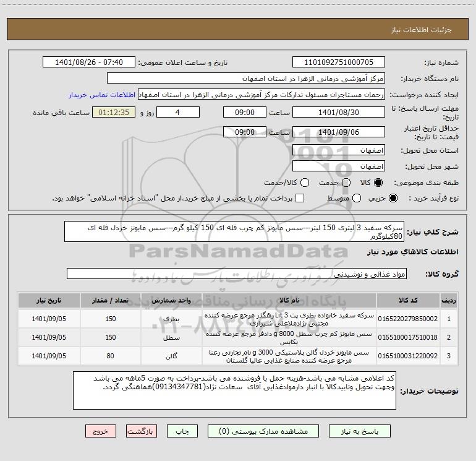Click مشاهده مدارک پیوستی (0) button
476x461 pixels.
263,431
